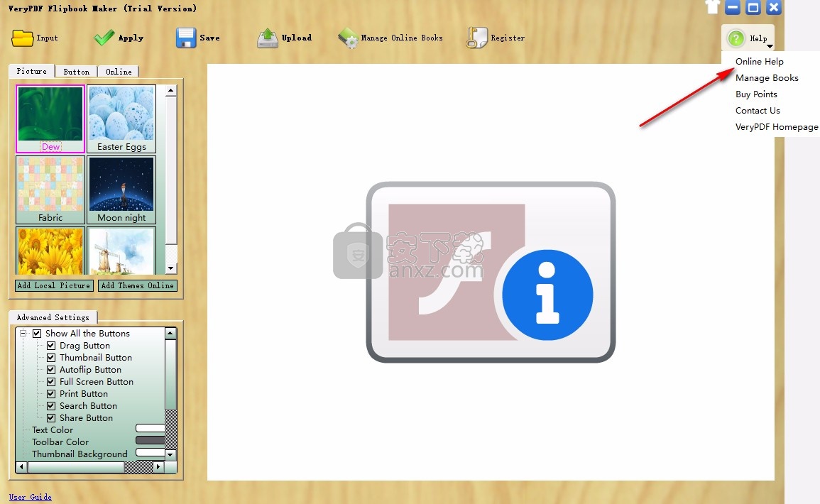Uncheck the Autoflip Button option
This screenshot has height=504, width=820.
coord(50,370)
